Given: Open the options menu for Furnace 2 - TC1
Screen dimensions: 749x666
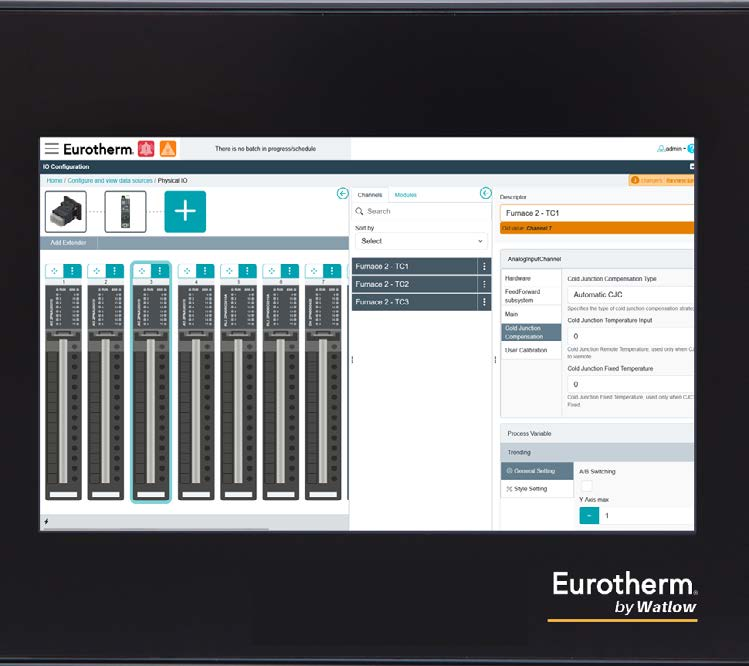Looking at the screenshot, I should pos(484,266).
